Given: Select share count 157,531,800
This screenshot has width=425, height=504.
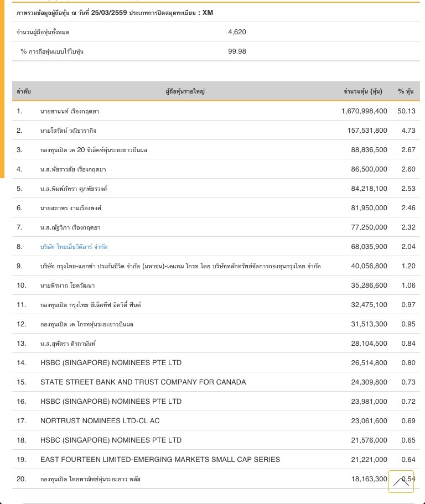Looking at the screenshot, I should 367,131.
